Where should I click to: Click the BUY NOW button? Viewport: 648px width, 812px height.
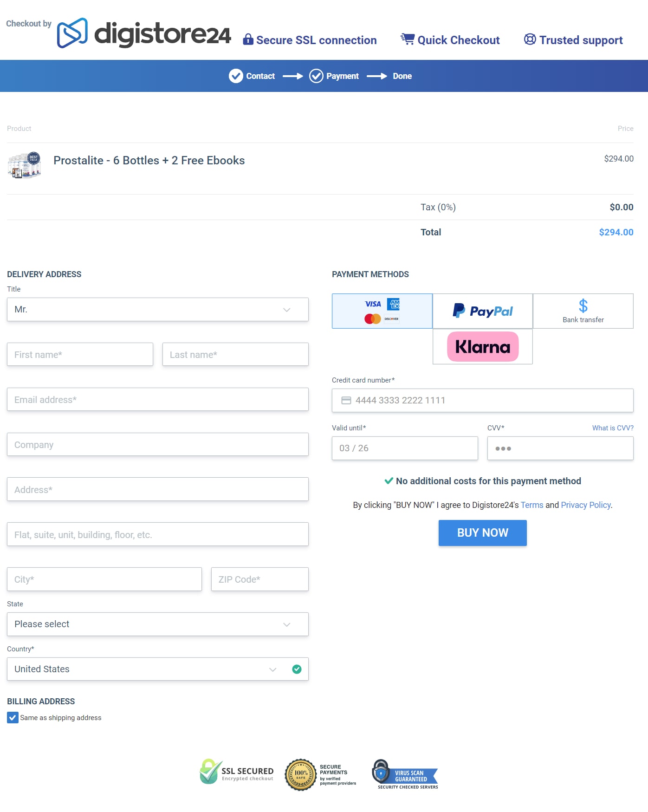coord(483,533)
